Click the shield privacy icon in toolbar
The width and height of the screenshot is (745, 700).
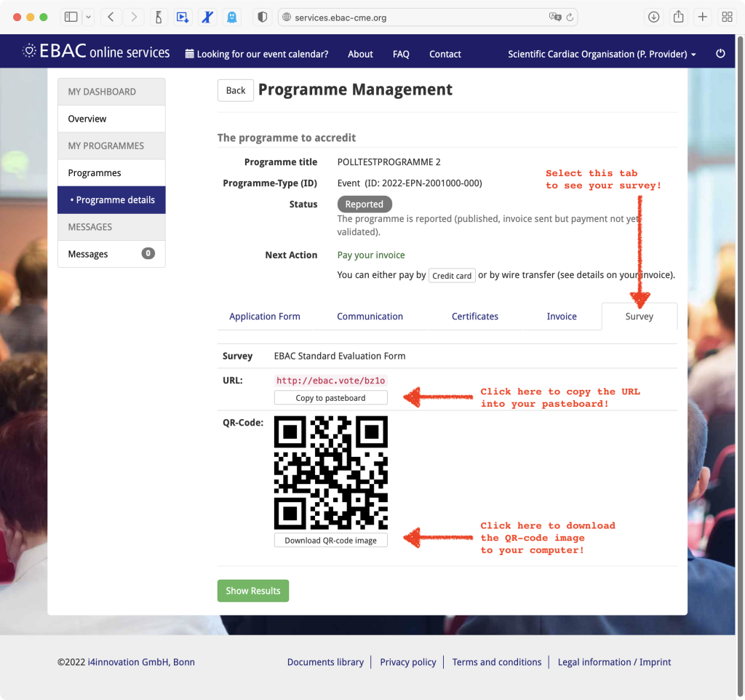[x=262, y=17]
